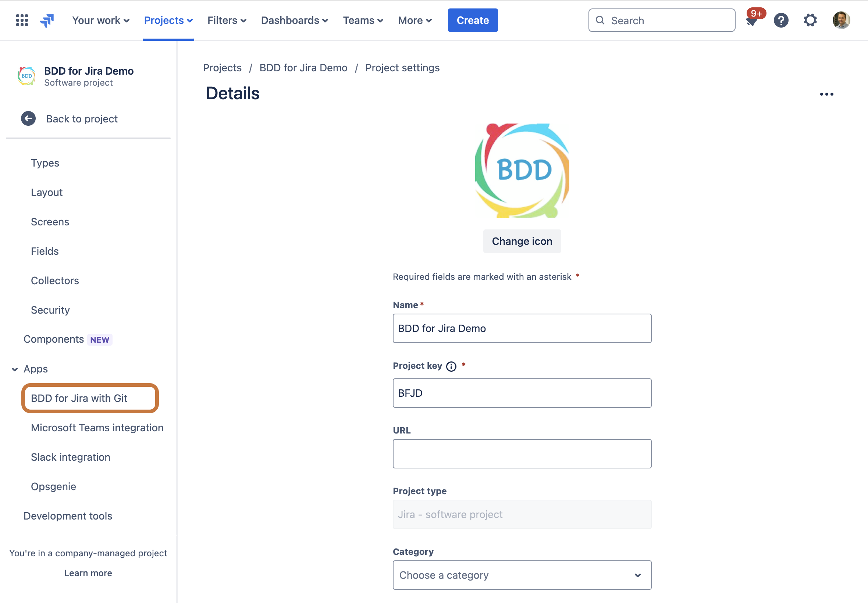
Task: Open the Help question mark icon
Action: click(781, 20)
